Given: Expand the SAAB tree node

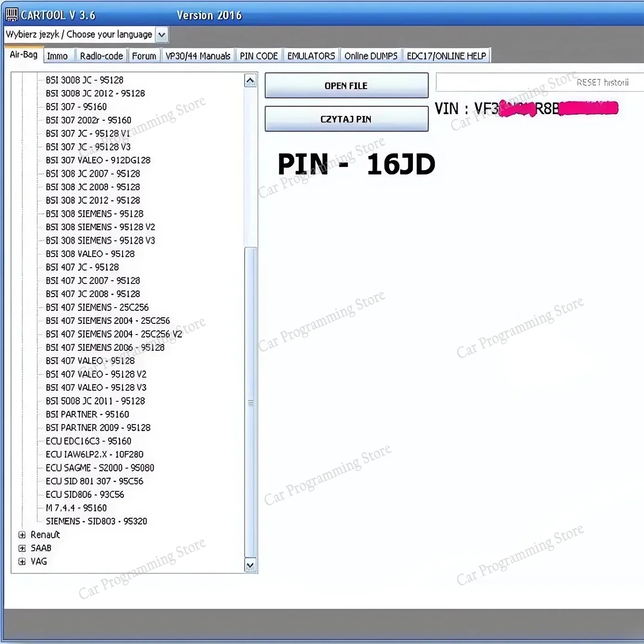Looking at the screenshot, I should pos(22,548).
